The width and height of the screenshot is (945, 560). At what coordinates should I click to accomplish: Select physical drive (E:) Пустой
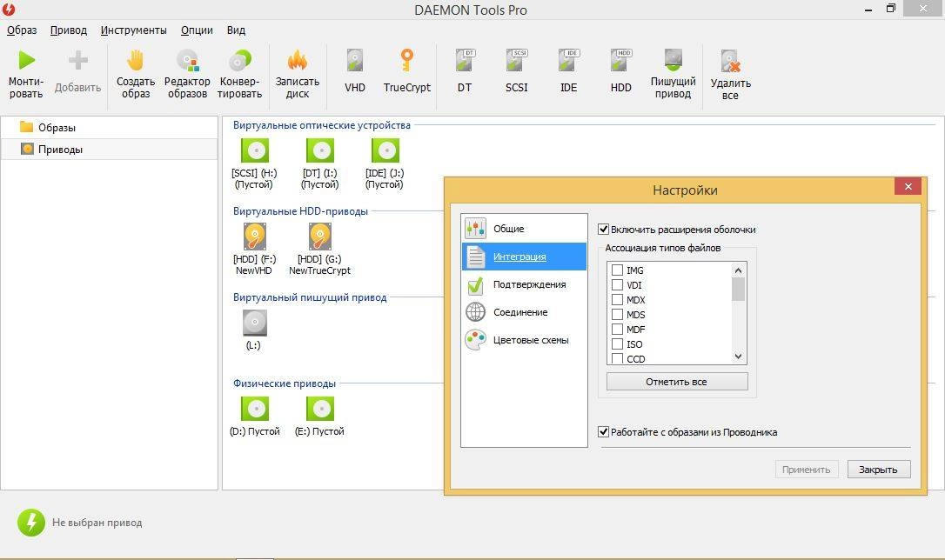319,417
